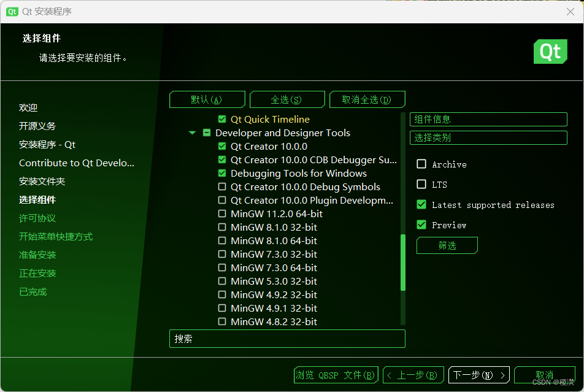Click the 默认(A) button

click(207, 99)
